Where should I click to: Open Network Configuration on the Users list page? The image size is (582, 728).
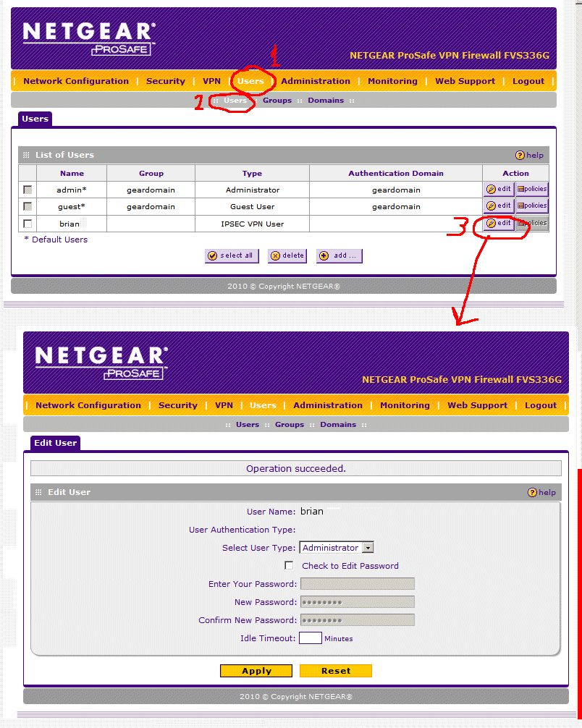pos(76,81)
